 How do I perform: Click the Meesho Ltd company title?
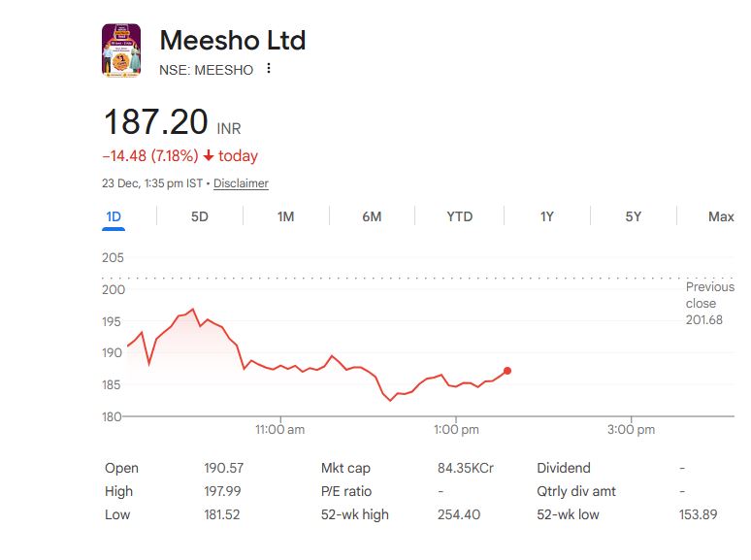[232, 41]
